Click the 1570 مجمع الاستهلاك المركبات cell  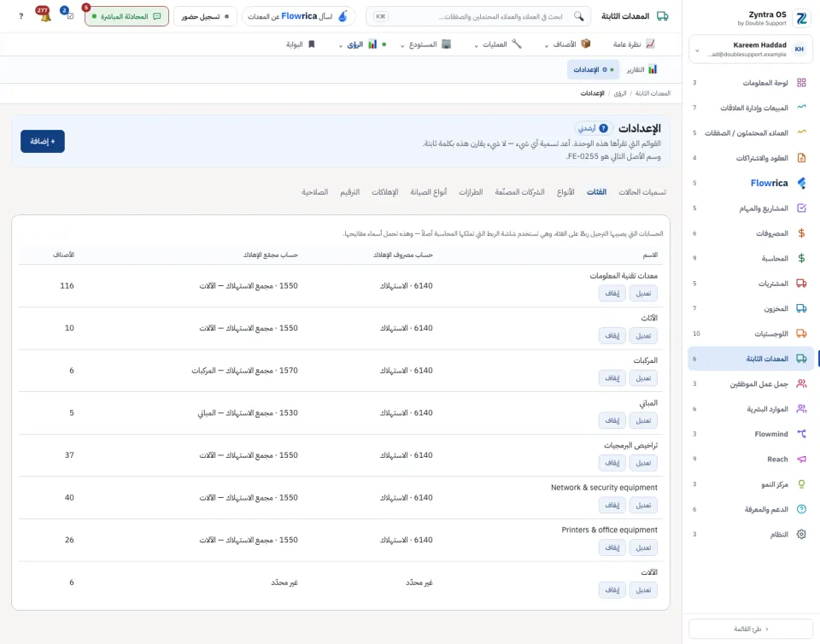pyautogui.click(x=245, y=370)
